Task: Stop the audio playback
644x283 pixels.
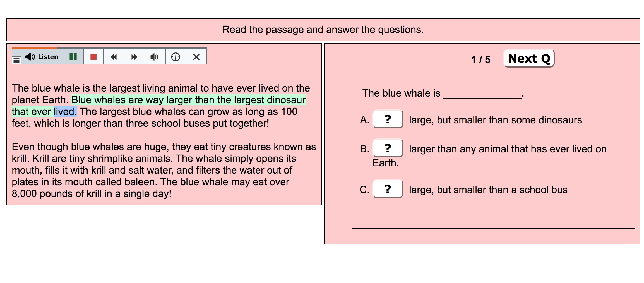Action: 93,57
